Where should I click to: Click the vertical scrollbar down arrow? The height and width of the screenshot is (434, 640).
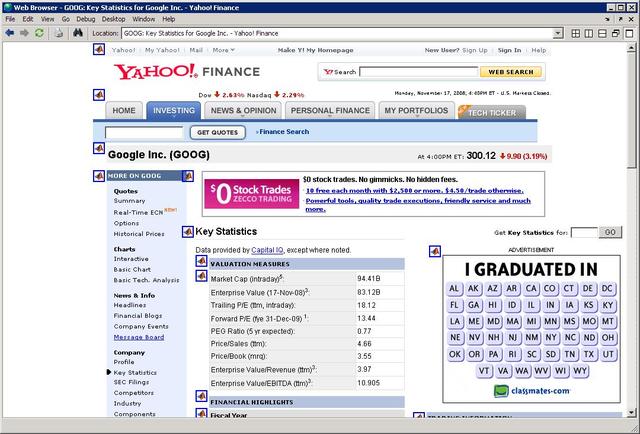click(x=631, y=412)
